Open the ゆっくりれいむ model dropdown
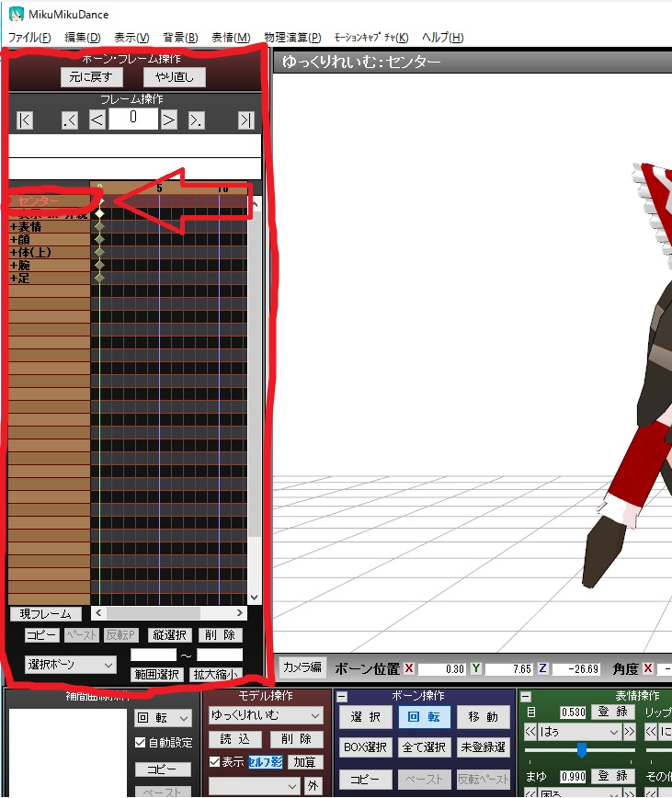 pos(266,715)
